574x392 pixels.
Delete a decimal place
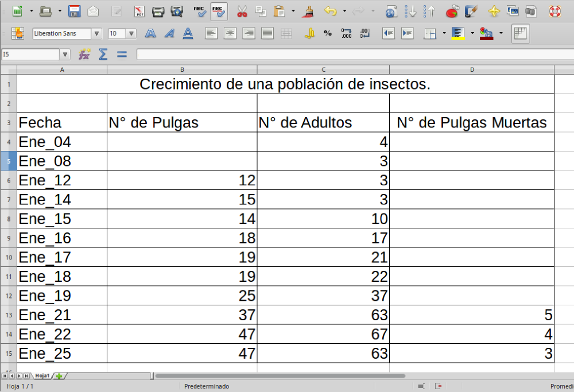click(365, 33)
